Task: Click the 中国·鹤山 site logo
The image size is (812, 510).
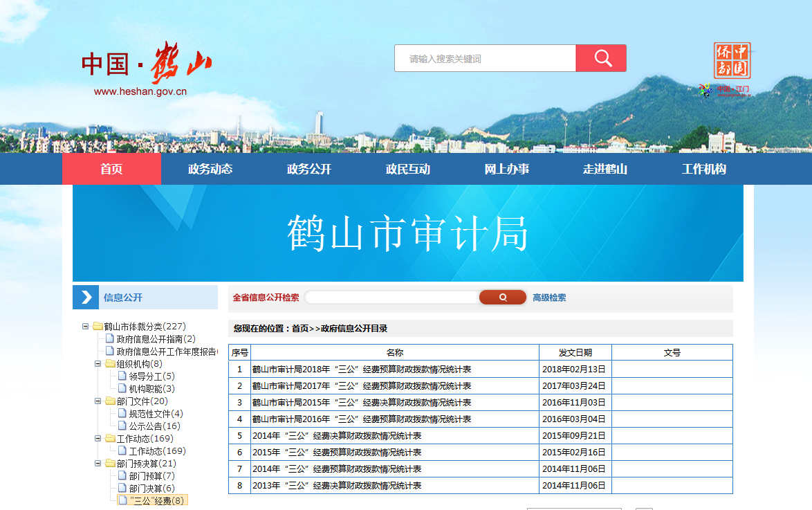Action: 146,64
